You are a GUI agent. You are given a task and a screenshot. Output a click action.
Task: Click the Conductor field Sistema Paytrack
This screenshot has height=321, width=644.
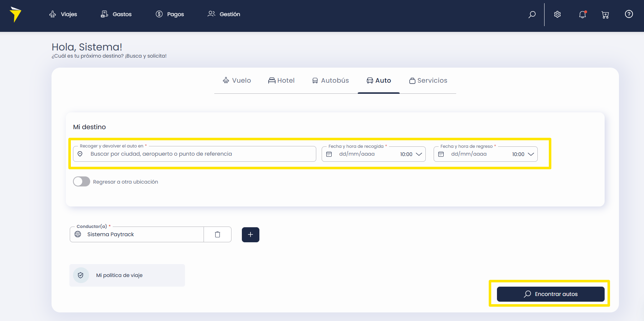point(137,234)
